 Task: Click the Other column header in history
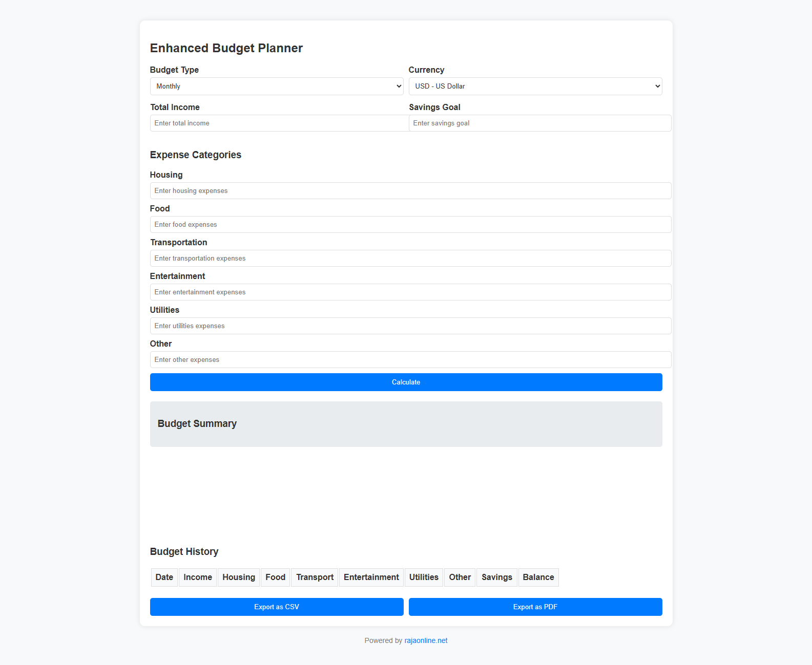(460, 577)
